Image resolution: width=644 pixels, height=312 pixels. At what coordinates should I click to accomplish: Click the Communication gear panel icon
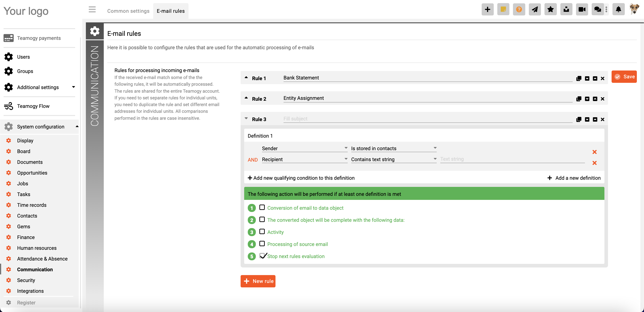[x=95, y=31]
